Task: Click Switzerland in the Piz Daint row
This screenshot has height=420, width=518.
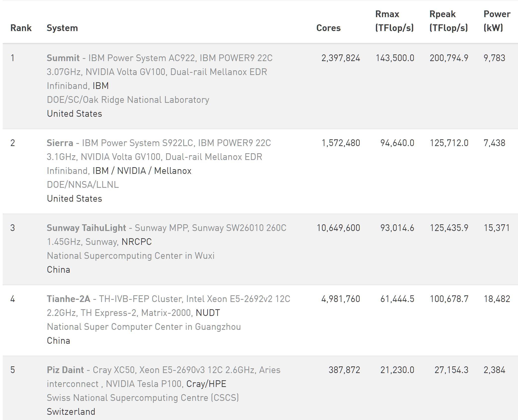Action: (71, 412)
